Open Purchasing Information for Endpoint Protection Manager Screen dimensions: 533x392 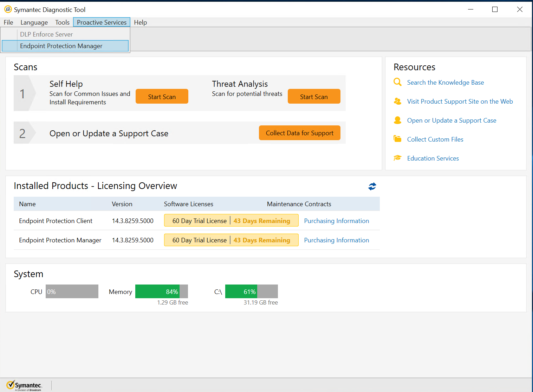point(337,240)
